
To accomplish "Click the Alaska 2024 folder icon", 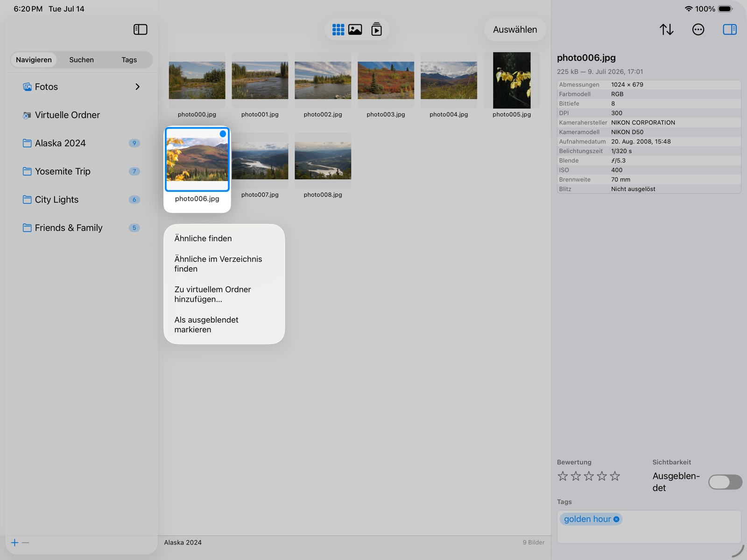I will coord(27,143).
